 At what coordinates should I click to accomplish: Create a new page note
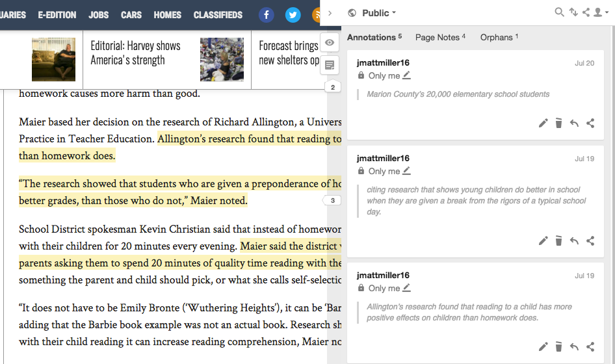pyautogui.click(x=330, y=65)
